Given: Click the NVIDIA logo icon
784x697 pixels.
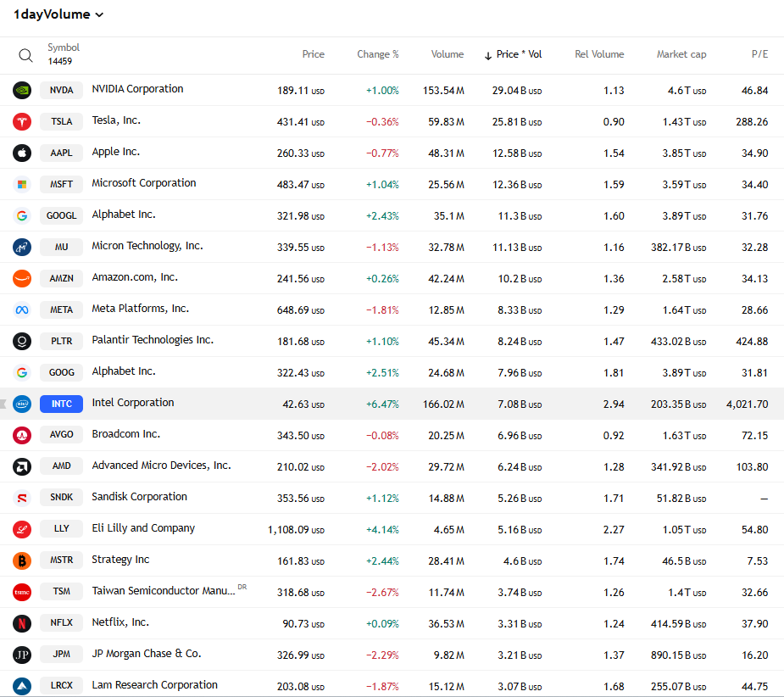Looking at the screenshot, I should pos(22,90).
